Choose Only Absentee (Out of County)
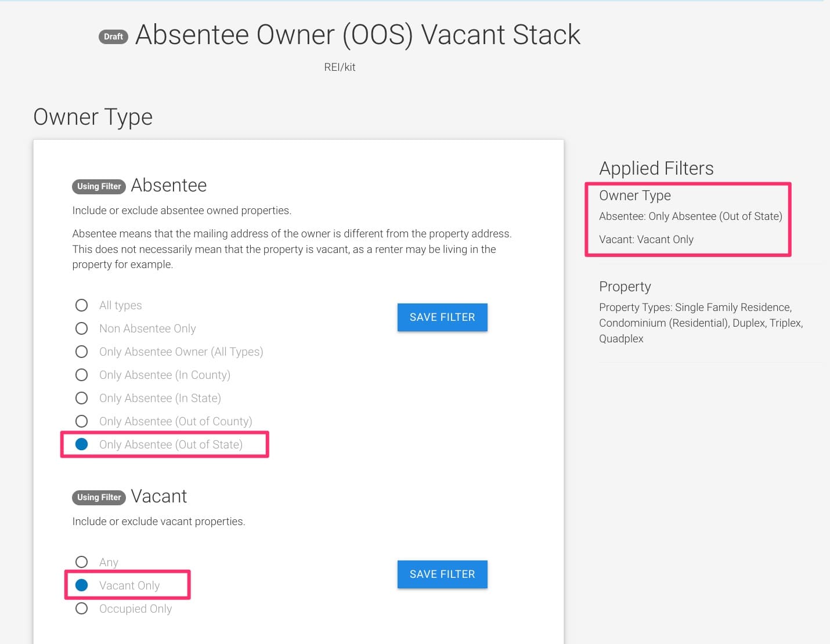The height and width of the screenshot is (644, 830). click(82, 421)
